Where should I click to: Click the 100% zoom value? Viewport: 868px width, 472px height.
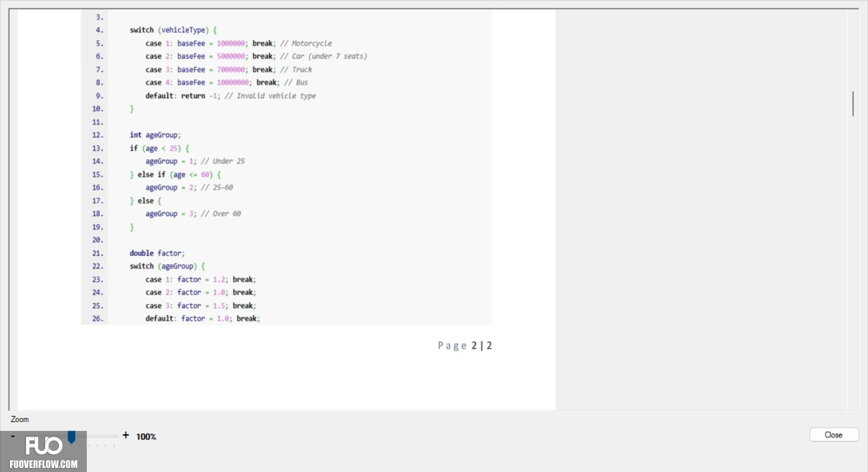click(x=146, y=436)
